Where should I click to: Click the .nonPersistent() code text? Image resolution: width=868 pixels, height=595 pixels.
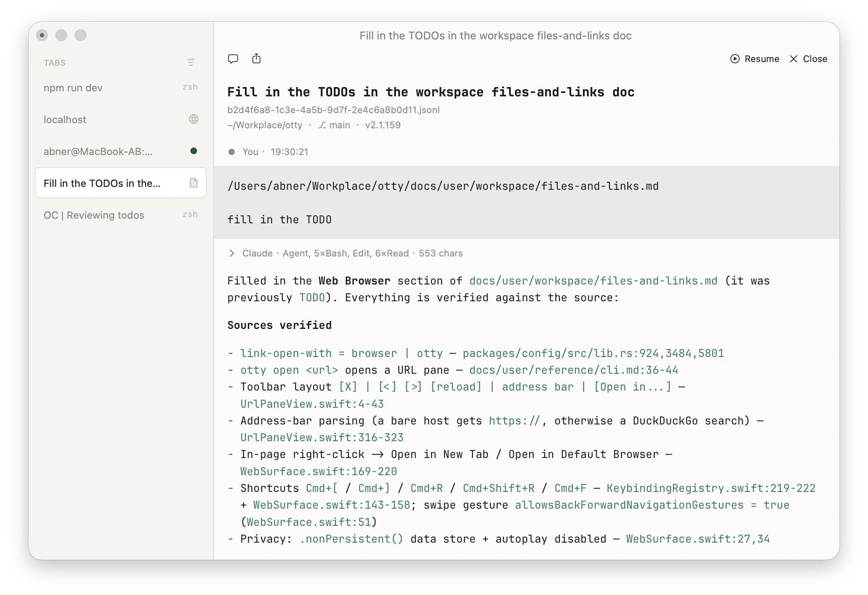coord(351,539)
